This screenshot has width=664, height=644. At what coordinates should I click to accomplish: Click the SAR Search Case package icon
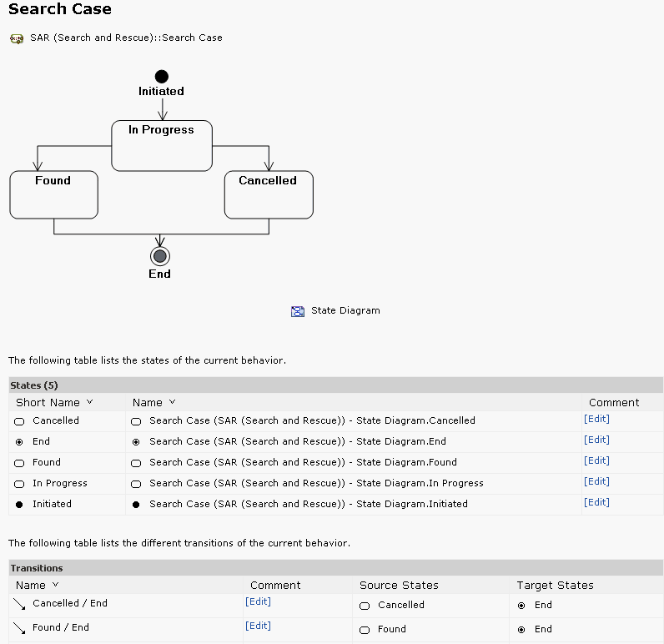[16, 38]
